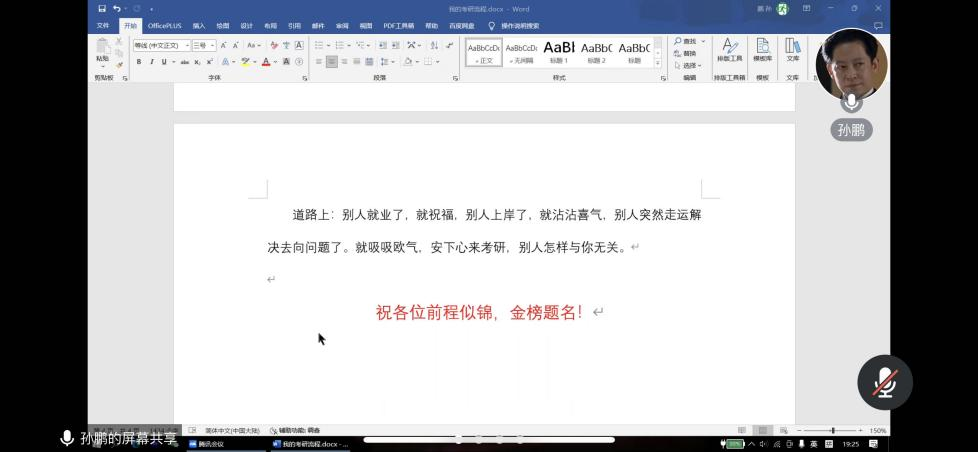Click the enclosed character (circled 字) icon
The width and height of the screenshot is (978, 452).
pos(299,62)
